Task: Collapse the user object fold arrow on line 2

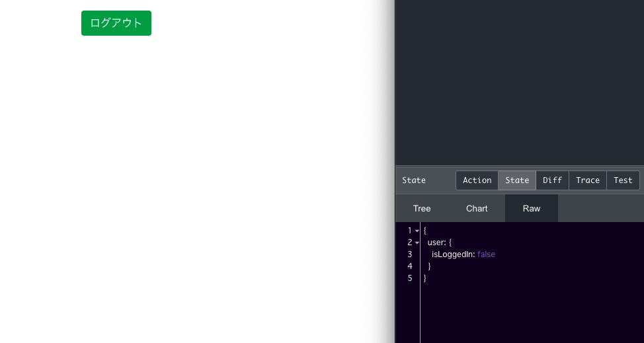Action: pos(417,243)
